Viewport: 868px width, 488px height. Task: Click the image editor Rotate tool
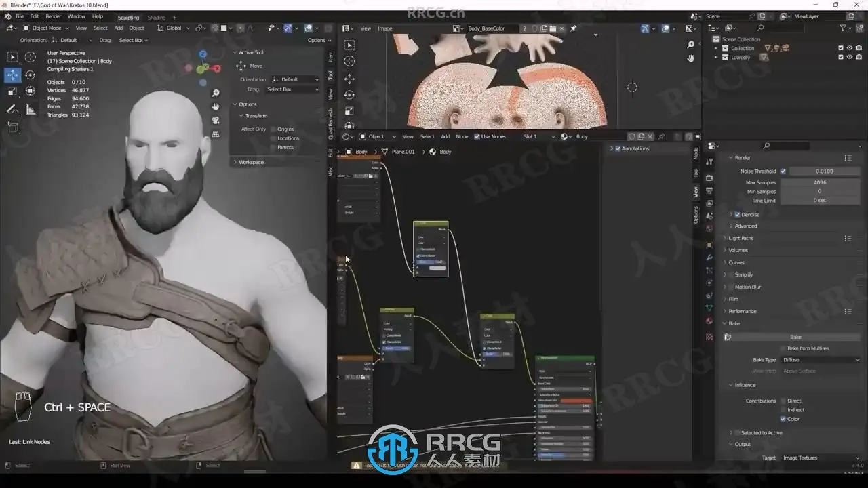click(349, 95)
